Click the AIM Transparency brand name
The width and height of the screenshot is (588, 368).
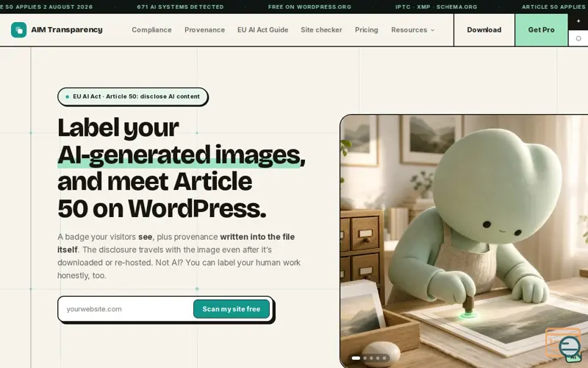click(x=67, y=29)
